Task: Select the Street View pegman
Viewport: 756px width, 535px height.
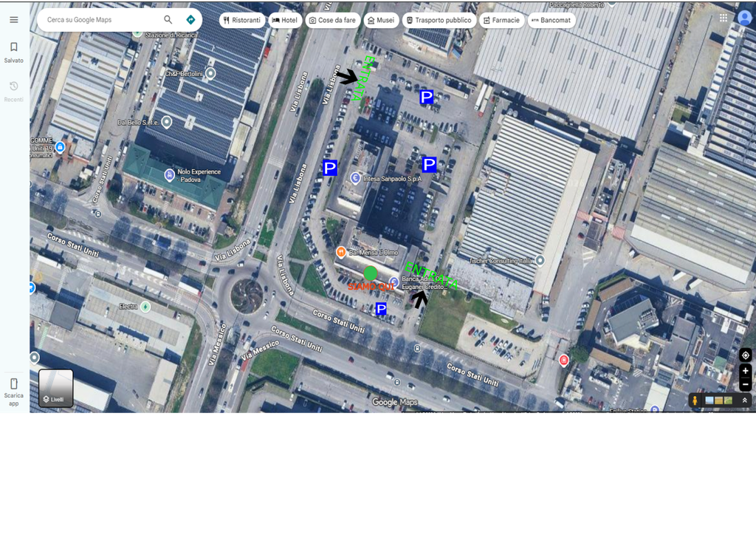Action: click(x=694, y=401)
